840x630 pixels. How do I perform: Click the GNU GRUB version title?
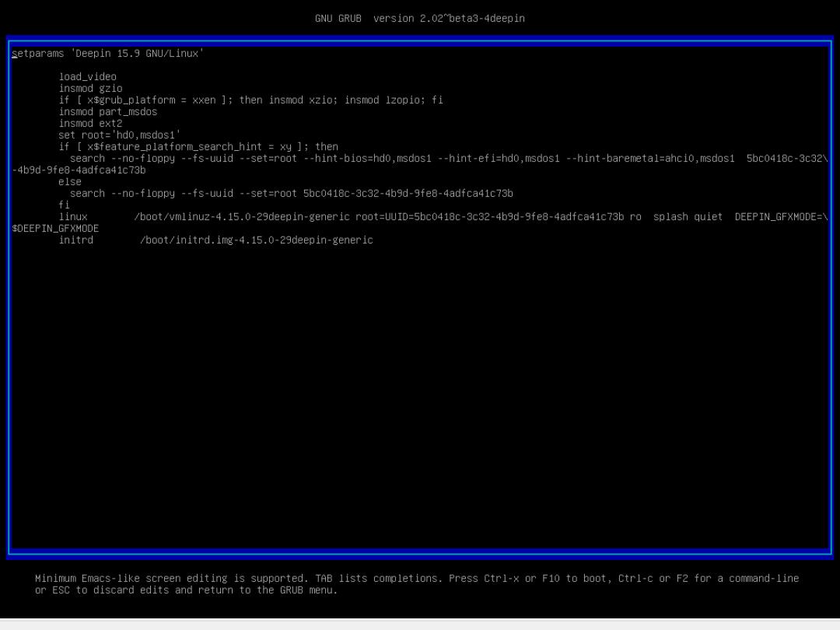pos(419,19)
